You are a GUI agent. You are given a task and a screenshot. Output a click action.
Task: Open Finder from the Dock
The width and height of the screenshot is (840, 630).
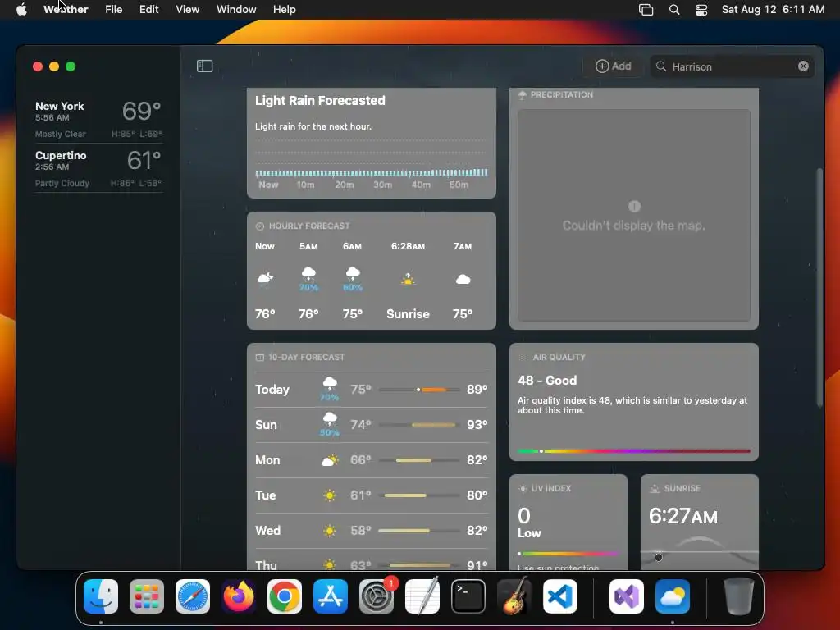tap(101, 596)
